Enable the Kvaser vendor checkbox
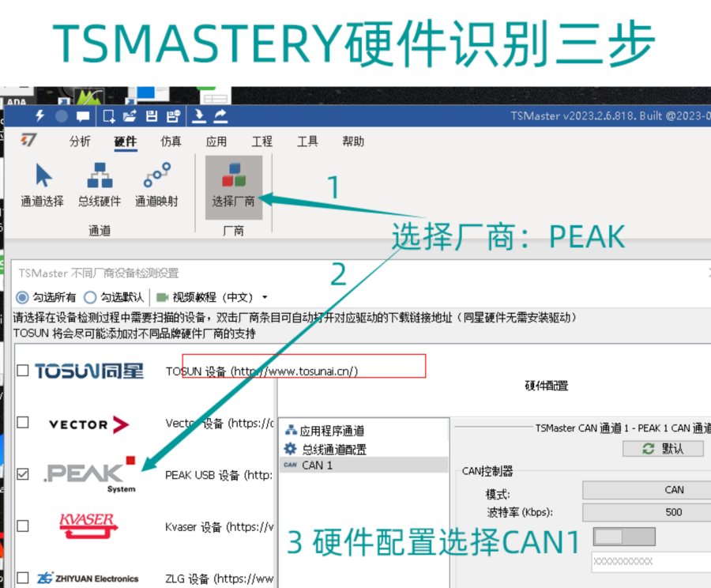This screenshot has width=711, height=588. (x=23, y=526)
